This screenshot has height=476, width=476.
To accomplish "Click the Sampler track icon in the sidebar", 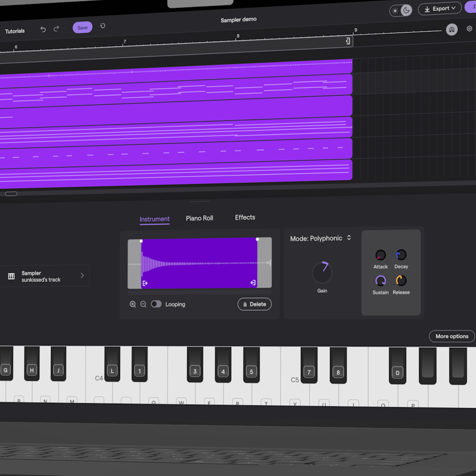I will tap(11, 276).
